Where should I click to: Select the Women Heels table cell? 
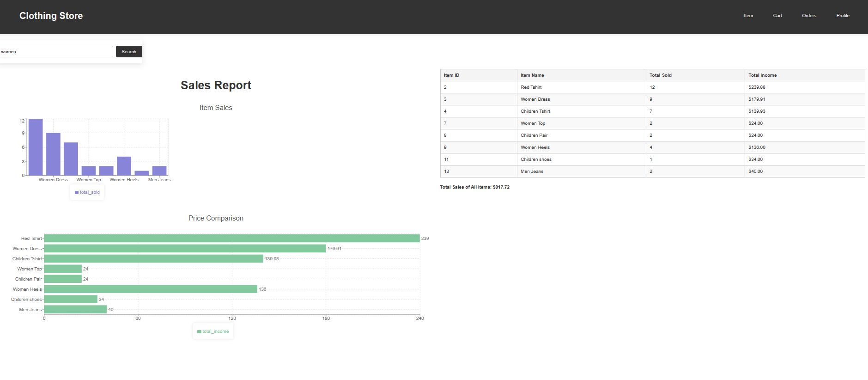point(581,147)
